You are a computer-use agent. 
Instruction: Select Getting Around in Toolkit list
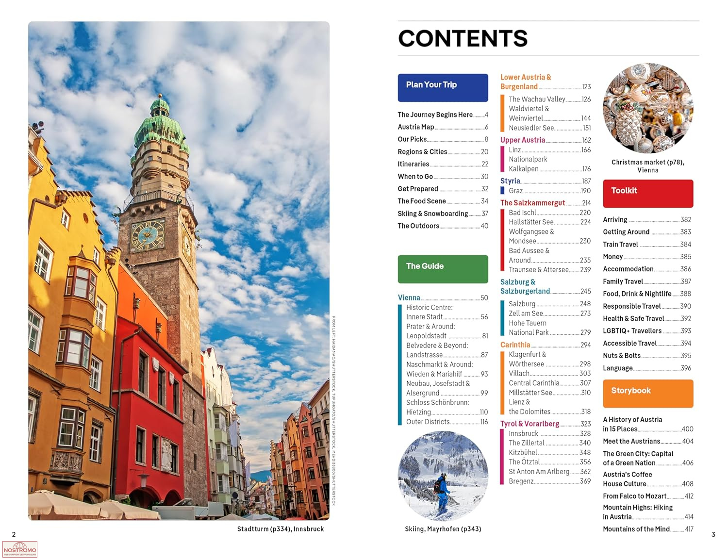tap(626, 232)
